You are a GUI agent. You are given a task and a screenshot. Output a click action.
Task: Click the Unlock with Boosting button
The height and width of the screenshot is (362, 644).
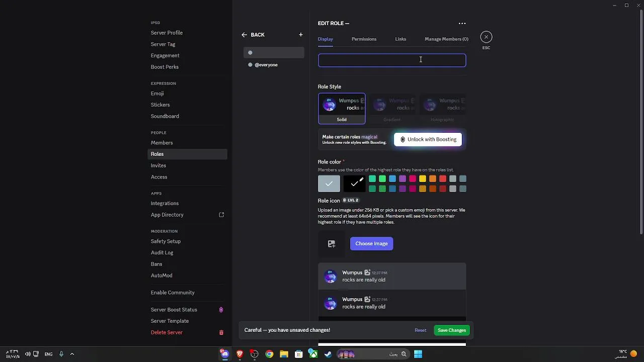428,139
